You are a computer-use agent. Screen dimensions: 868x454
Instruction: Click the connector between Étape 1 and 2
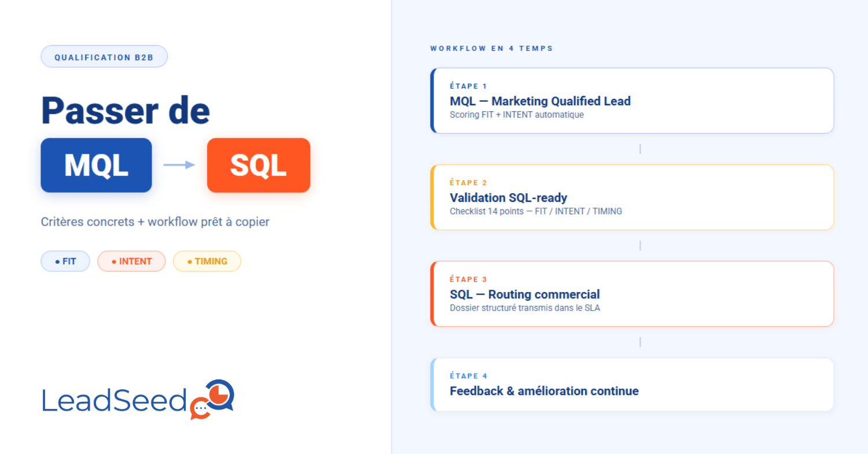(640, 149)
